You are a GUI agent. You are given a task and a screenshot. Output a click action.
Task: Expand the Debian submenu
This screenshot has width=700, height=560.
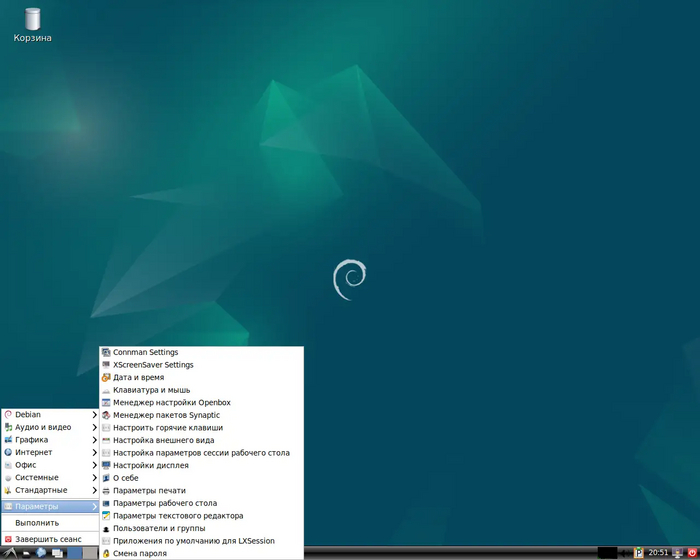click(50, 414)
